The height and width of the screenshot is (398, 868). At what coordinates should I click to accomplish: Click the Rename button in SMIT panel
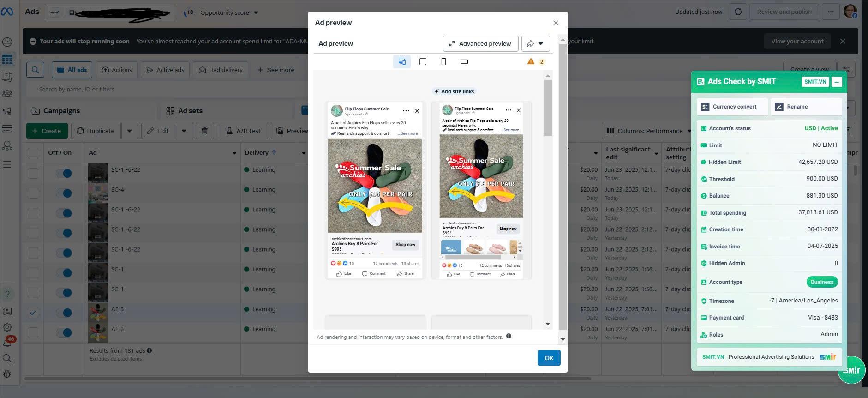pyautogui.click(x=806, y=107)
